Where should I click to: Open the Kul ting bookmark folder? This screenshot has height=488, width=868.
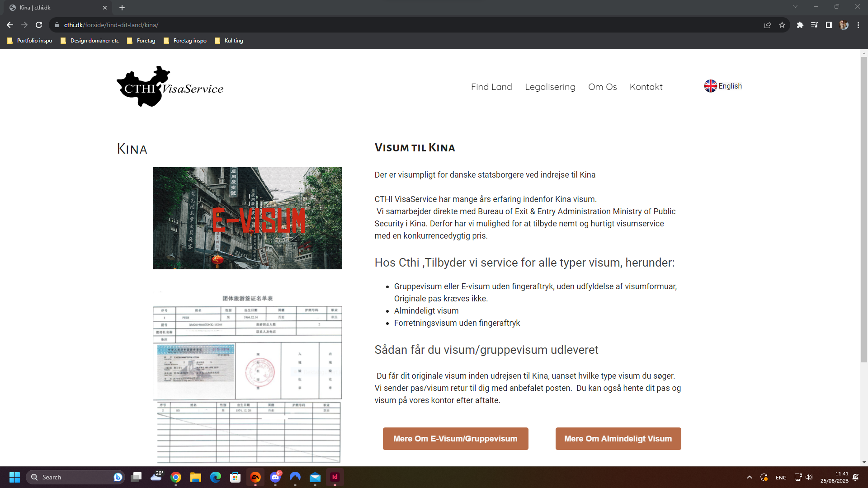229,41
